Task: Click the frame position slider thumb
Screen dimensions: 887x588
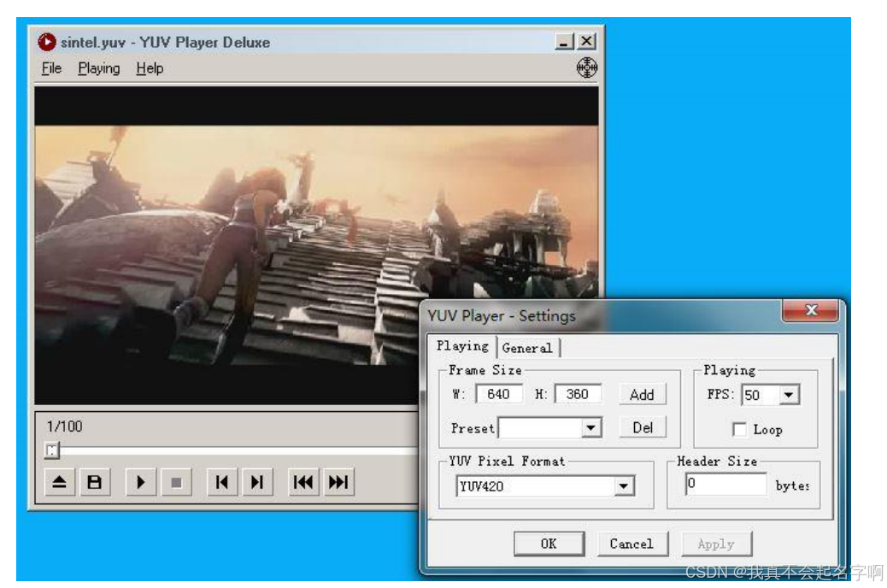Action: [51, 450]
